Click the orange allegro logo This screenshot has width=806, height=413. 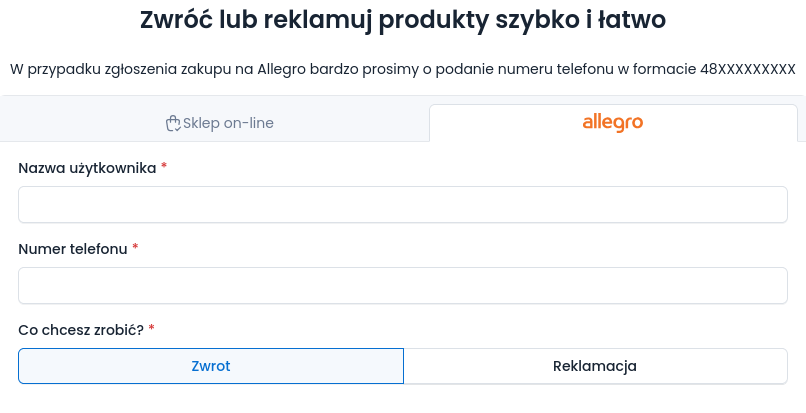[612, 123]
